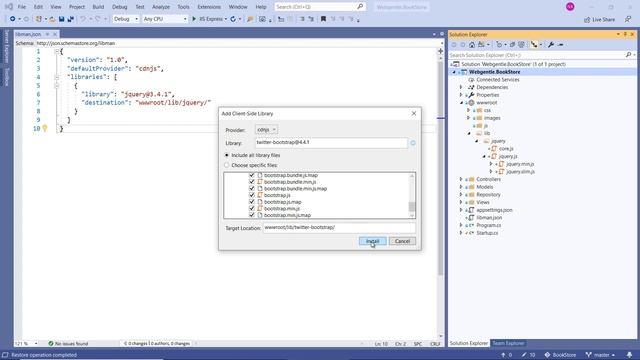Click the browser refresh icon beside IIS Express

[x=233, y=19]
